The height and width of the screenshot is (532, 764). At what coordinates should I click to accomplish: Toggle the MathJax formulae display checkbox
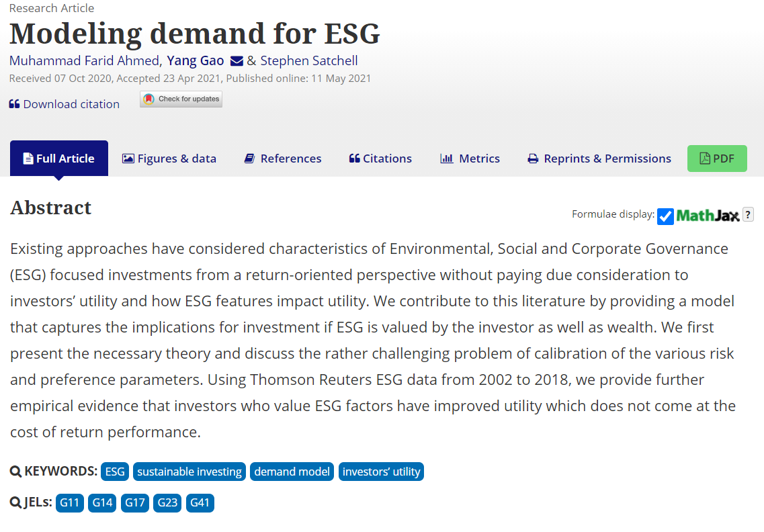(665, 216)
